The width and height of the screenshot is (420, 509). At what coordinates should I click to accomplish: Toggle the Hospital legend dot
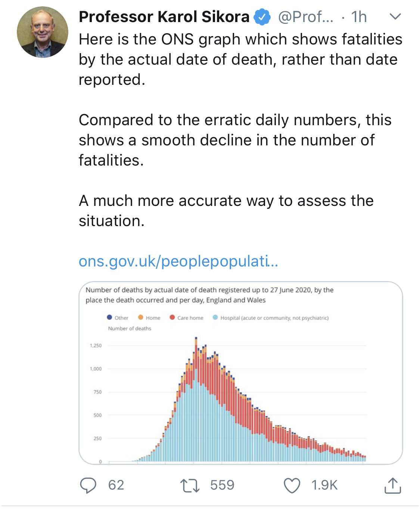click(x=215, y=317)
